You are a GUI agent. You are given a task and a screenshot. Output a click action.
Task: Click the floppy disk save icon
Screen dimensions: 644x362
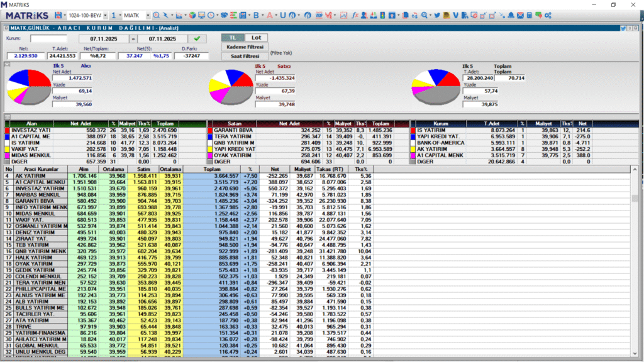pos(58,14)
